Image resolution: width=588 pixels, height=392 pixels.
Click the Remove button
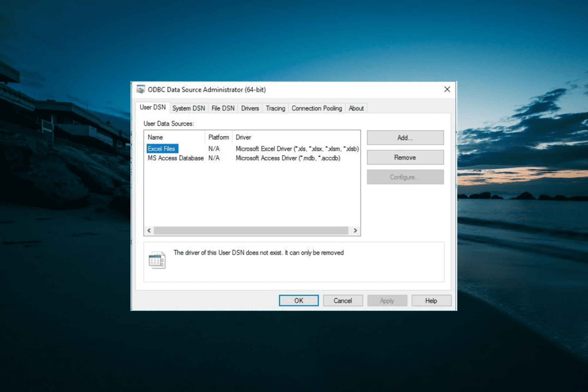tap(405, 157)
